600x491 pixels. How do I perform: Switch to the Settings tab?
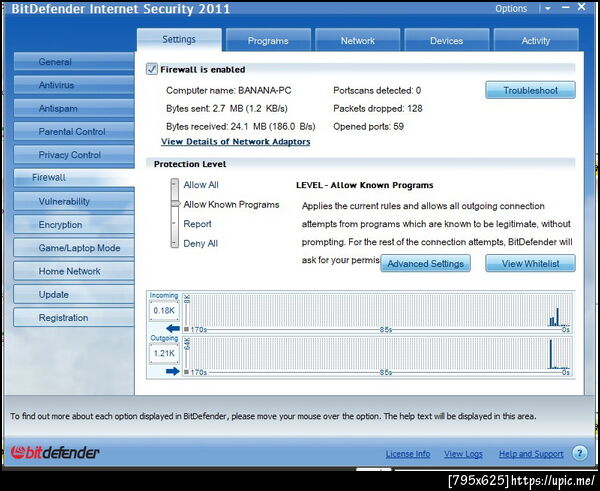(179, 39)
